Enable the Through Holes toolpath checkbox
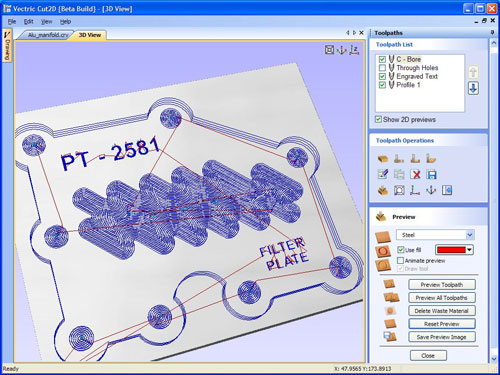 (382, 68)
